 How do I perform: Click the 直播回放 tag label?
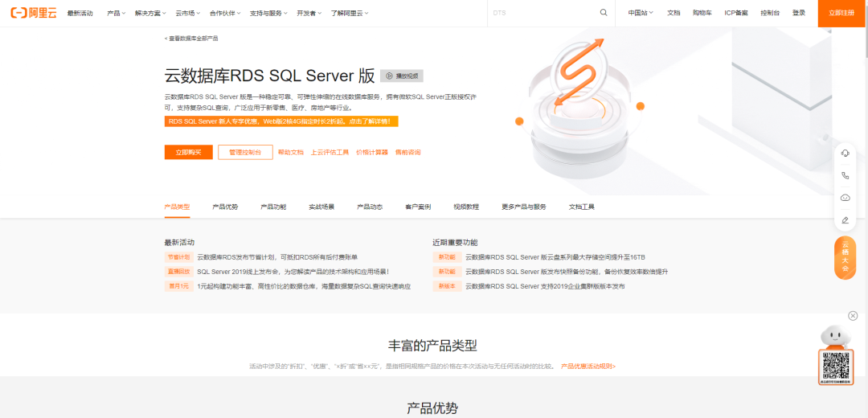(x=178, y=272)
